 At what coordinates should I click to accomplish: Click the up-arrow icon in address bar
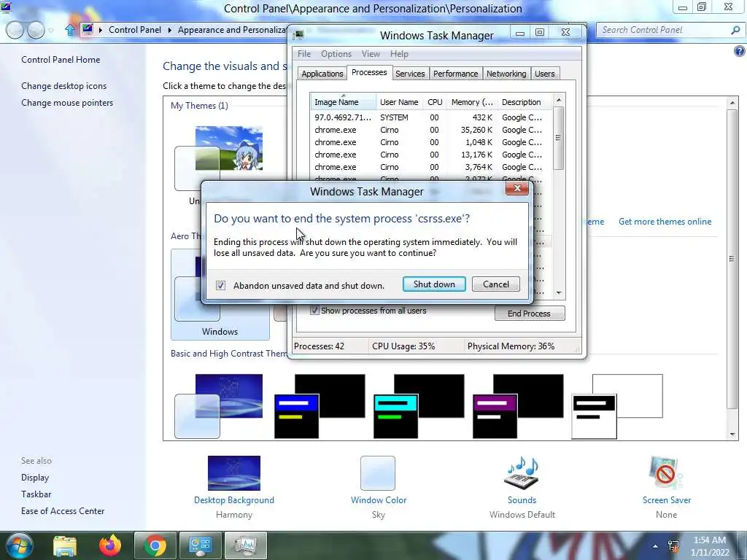point(70,30)
